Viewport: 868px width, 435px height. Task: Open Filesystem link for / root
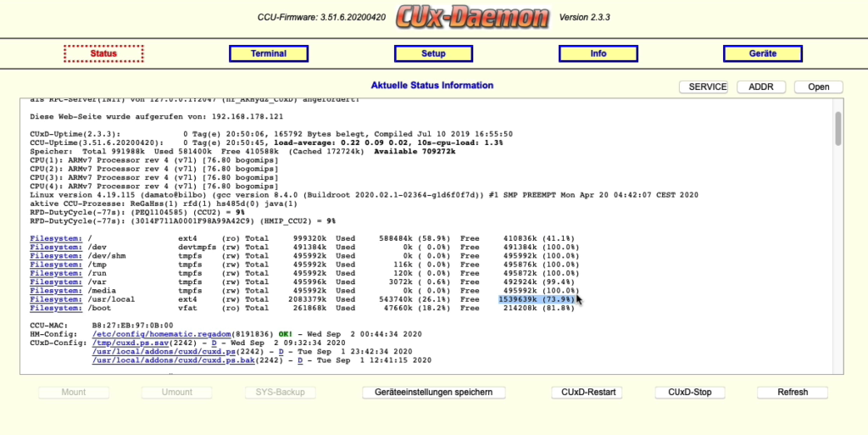pos(56,238)
